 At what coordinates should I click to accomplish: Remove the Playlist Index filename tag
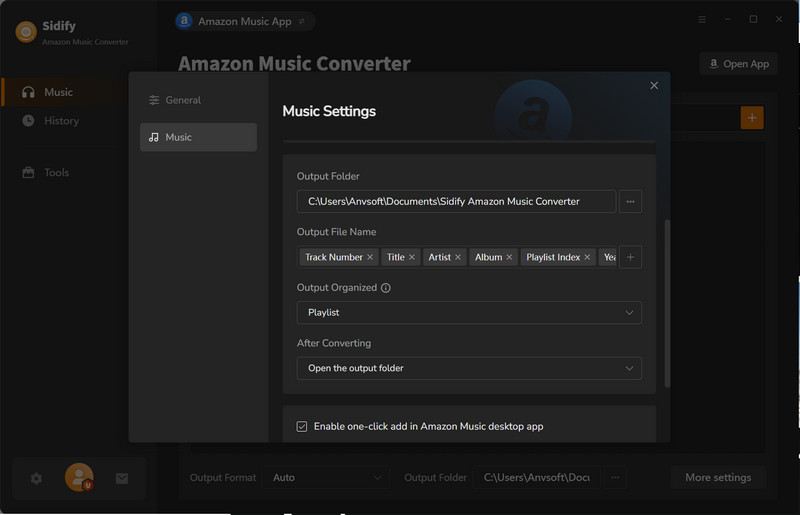pos(587,257)
